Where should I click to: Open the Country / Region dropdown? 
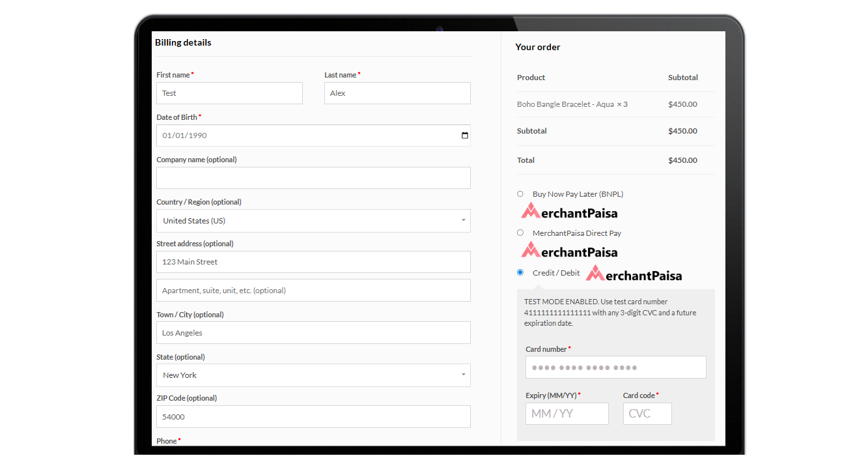(x=313, y=221)
